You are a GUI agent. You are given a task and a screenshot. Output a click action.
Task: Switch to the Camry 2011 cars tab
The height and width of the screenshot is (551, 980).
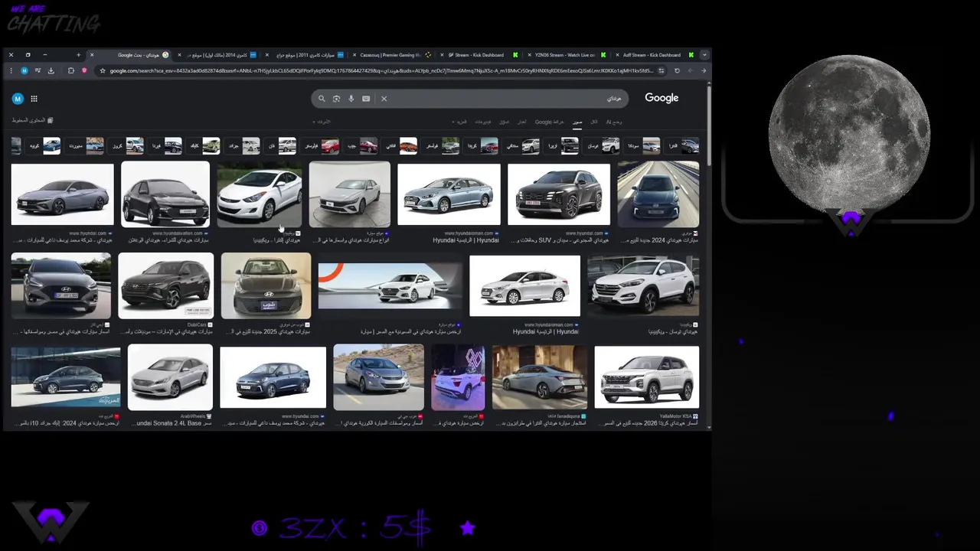tap(304, 55)
